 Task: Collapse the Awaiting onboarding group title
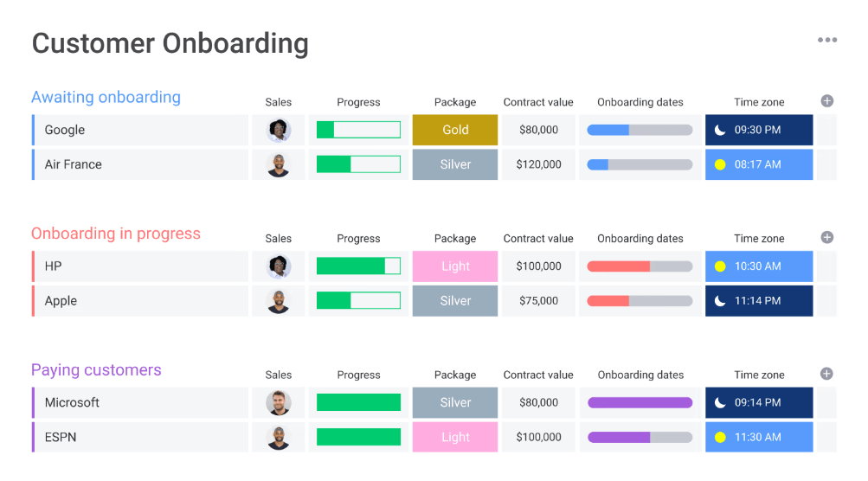[106, 97]
